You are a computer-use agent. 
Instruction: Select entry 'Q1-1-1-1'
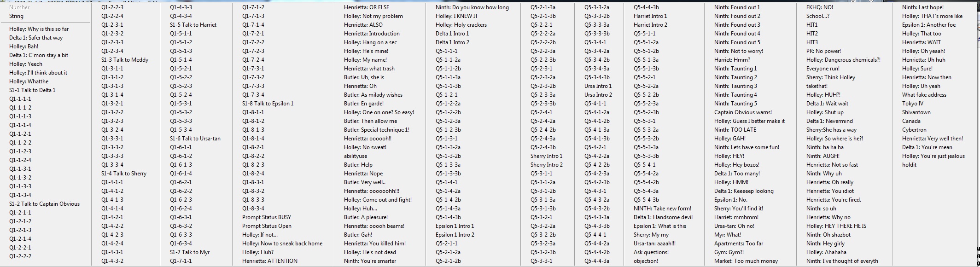20,99
